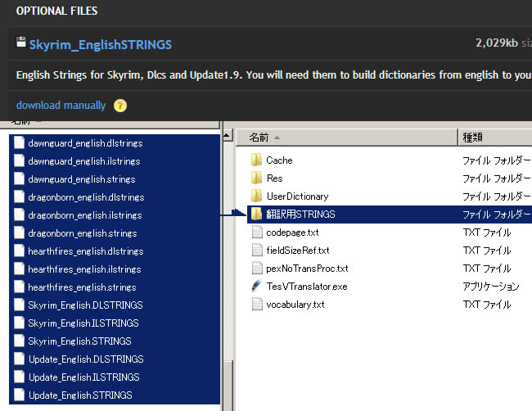Click the 2,029kb file size text

point(497,43)
